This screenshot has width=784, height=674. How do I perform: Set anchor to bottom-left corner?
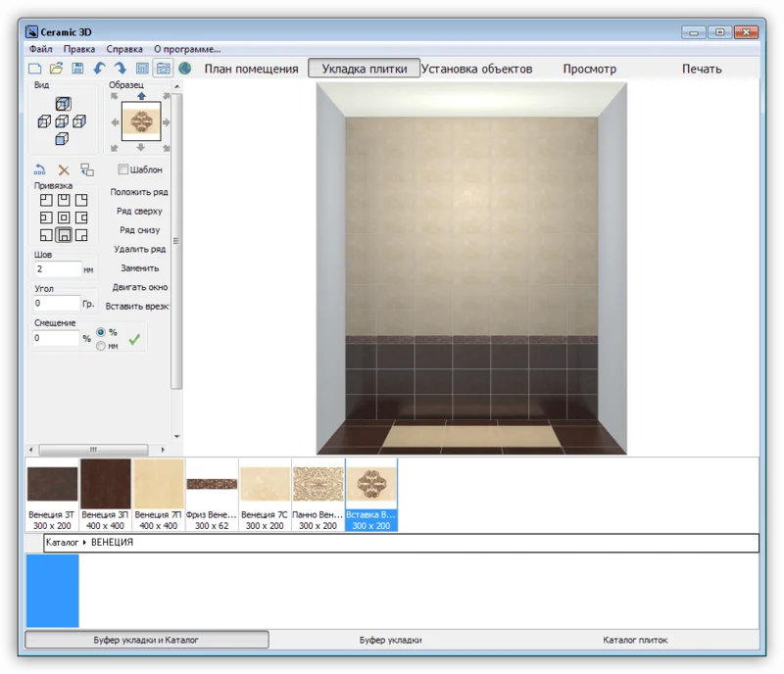[x=46, y=235]
